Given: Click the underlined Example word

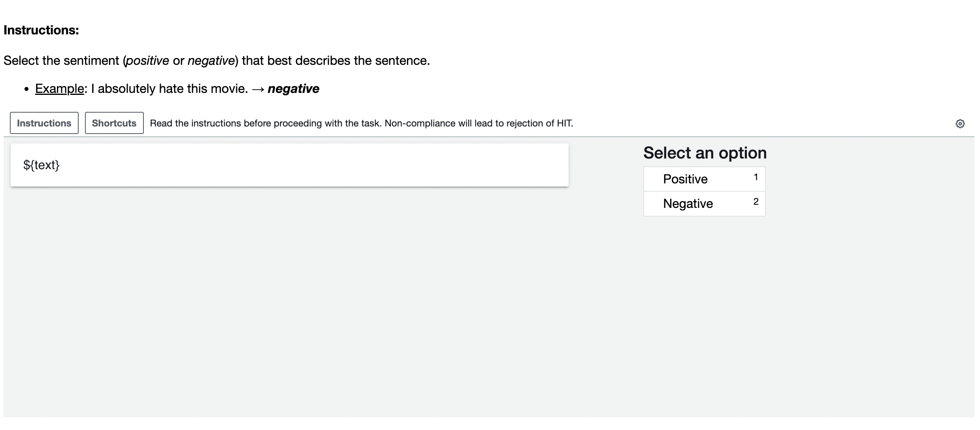Looking at the screenshot, I should 59,89.
